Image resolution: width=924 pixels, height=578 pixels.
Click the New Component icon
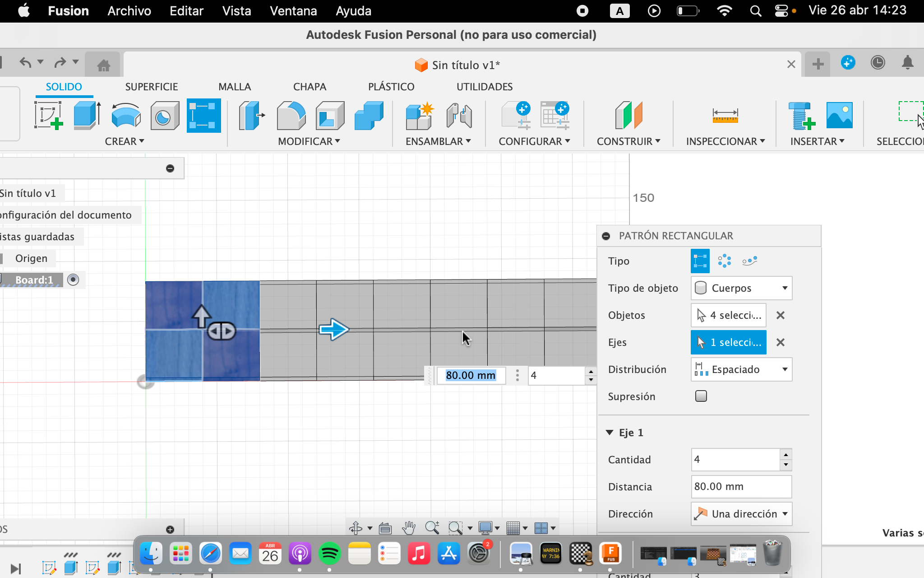[x=420, y=115]
